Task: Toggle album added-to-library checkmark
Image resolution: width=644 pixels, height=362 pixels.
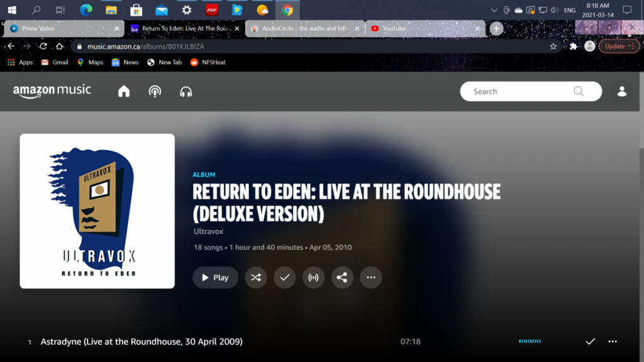Action: (x=285, y=277)
